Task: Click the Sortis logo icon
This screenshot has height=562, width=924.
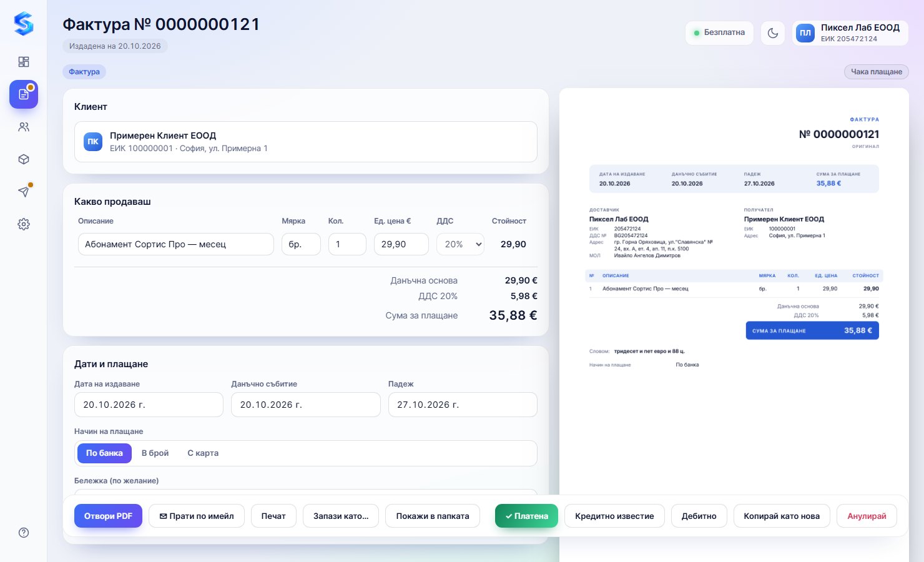Action: (x=24, y=24)
